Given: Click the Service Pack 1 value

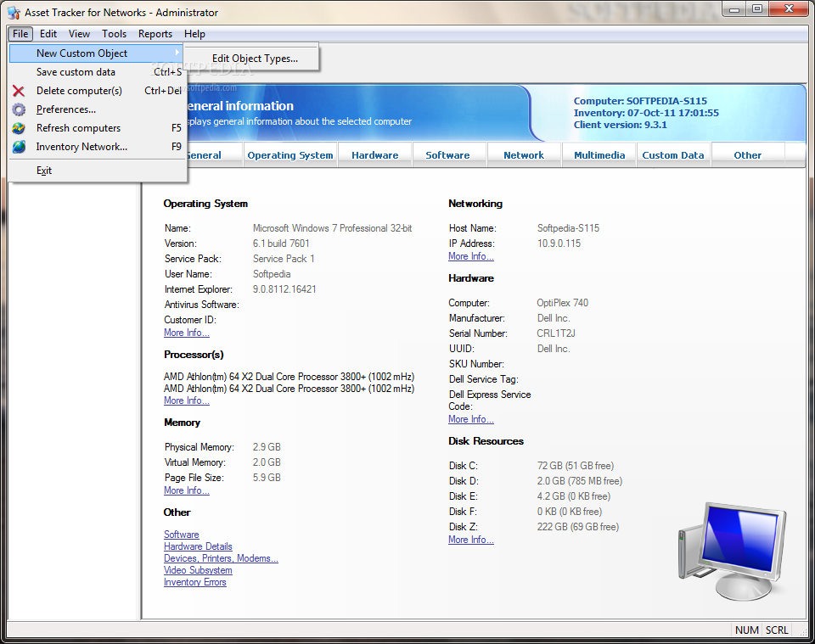Looking at the screenshot, I should coord(284,259).
